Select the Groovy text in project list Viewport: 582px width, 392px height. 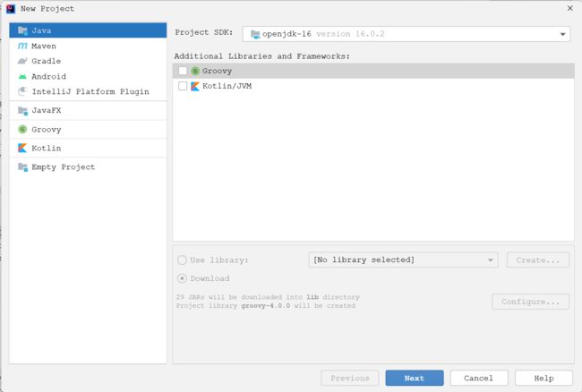pyautogui.click(x=47, y=130)
